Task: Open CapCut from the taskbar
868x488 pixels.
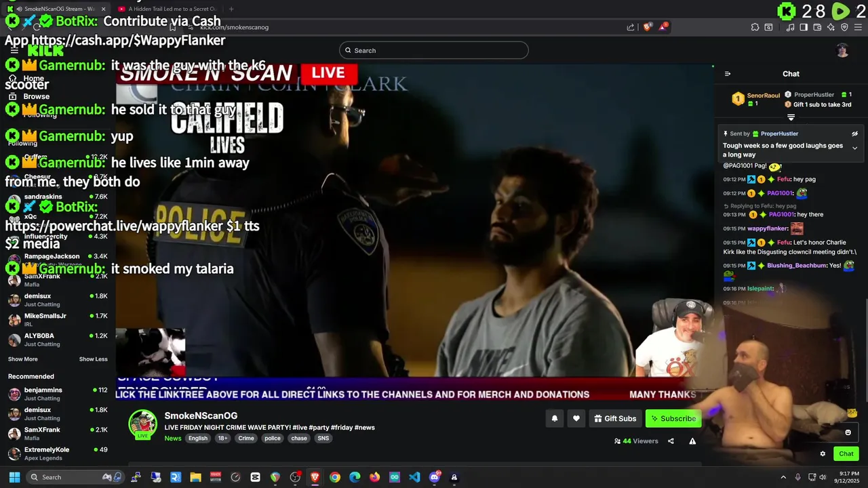Action: [255, 477]
